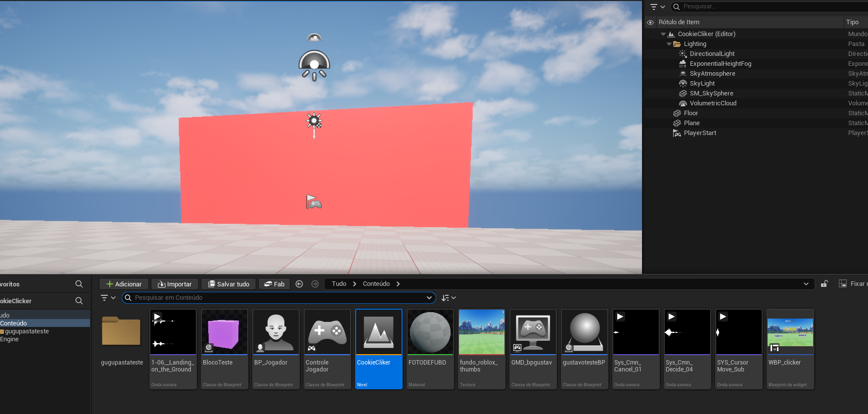Click the Conteúdo breadcrumb segment
The width and height of the screenshot is (868, 414).
(376, 284)
